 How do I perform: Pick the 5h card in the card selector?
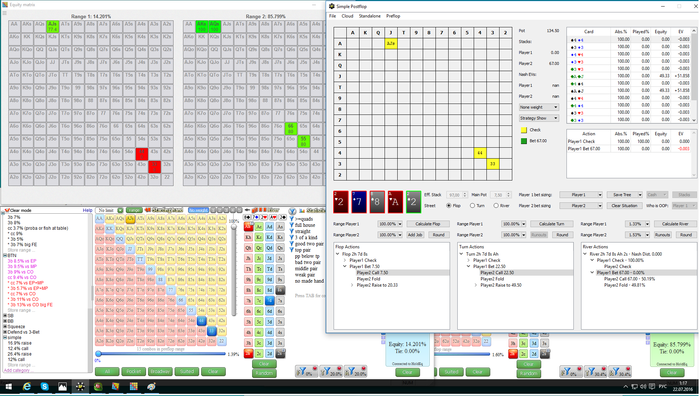tap(248, 322)
